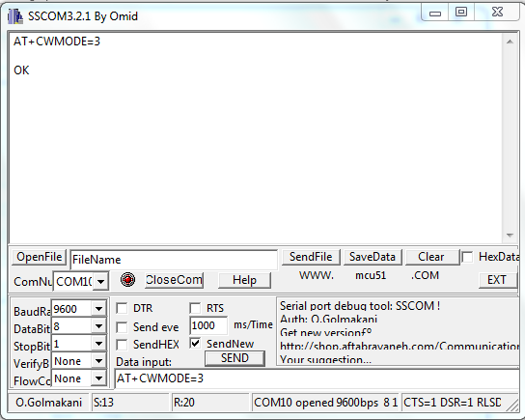Tick the HexData checkbox
Viewport: 525px width, 420px height.
[467, 257]
